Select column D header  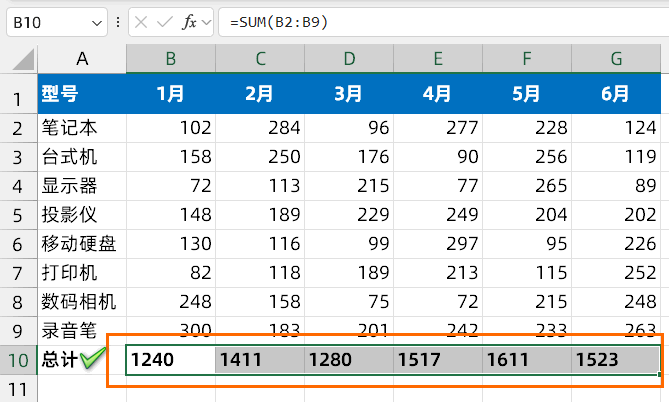pos(349,59)
